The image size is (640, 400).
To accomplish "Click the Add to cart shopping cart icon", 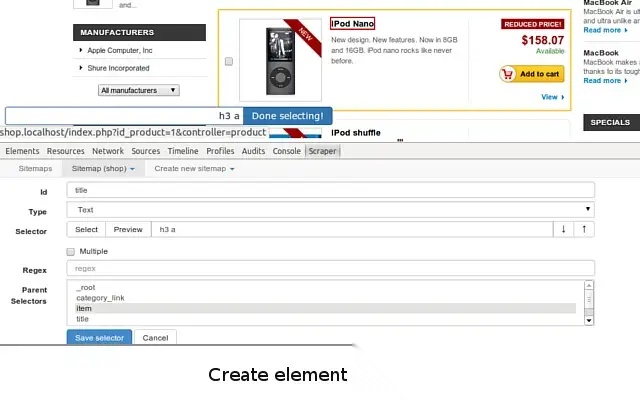I will (508, 74).
